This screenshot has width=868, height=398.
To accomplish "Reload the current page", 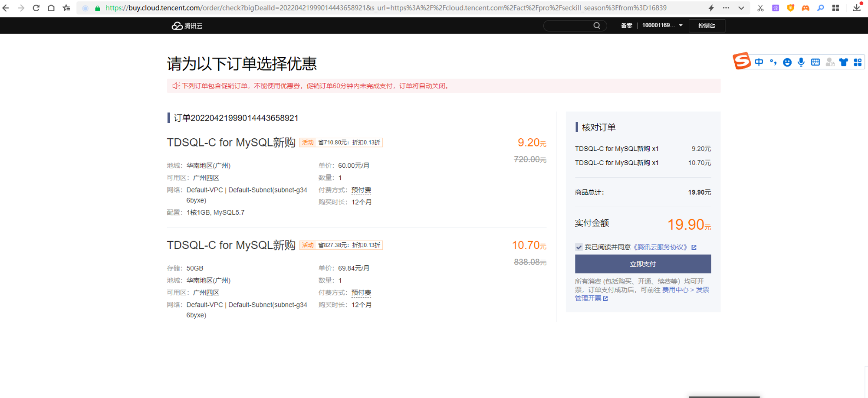I will click(36, 8).
